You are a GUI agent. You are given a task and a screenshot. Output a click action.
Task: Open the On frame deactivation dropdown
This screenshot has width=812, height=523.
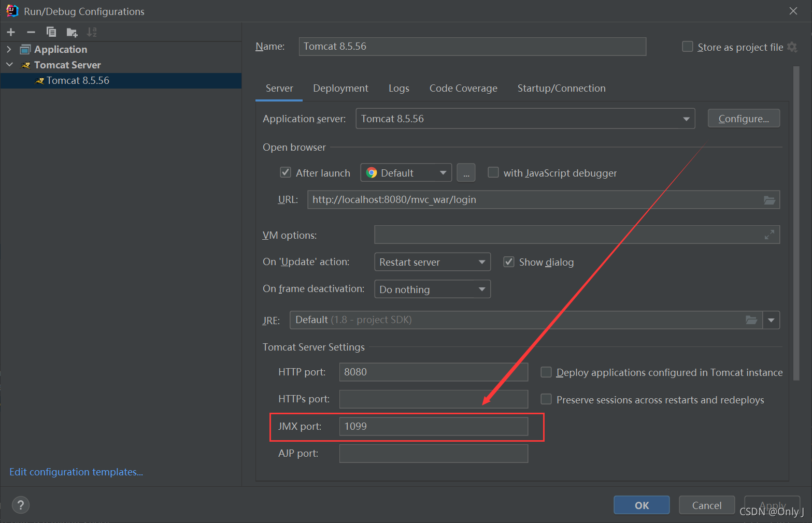[x=432, y=289]
